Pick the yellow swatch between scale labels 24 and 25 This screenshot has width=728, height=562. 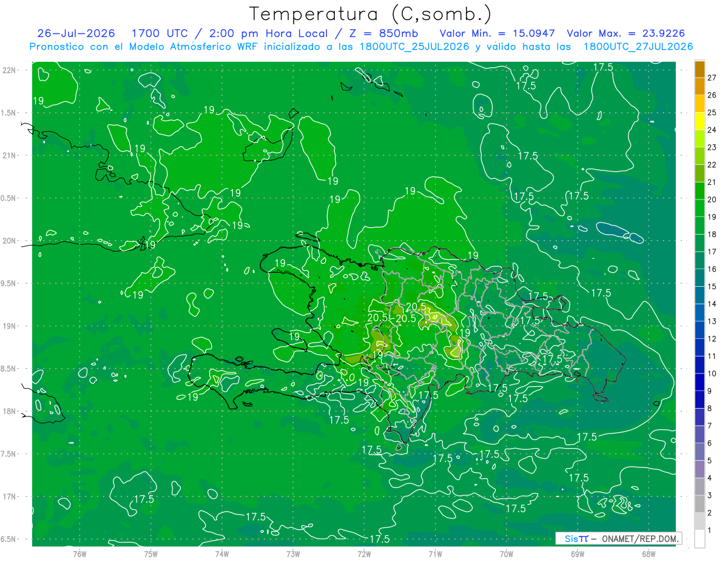click(x=699, y=122)
